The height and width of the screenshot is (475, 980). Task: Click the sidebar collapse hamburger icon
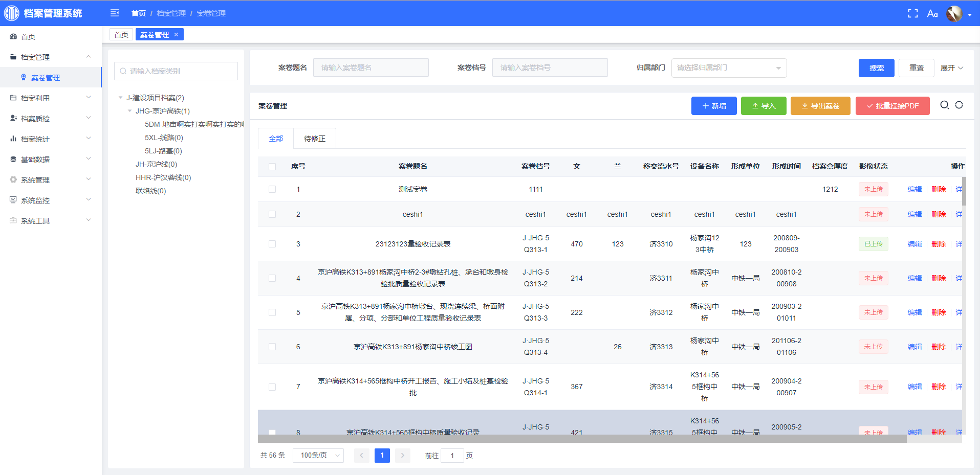[x=115, y=13]
